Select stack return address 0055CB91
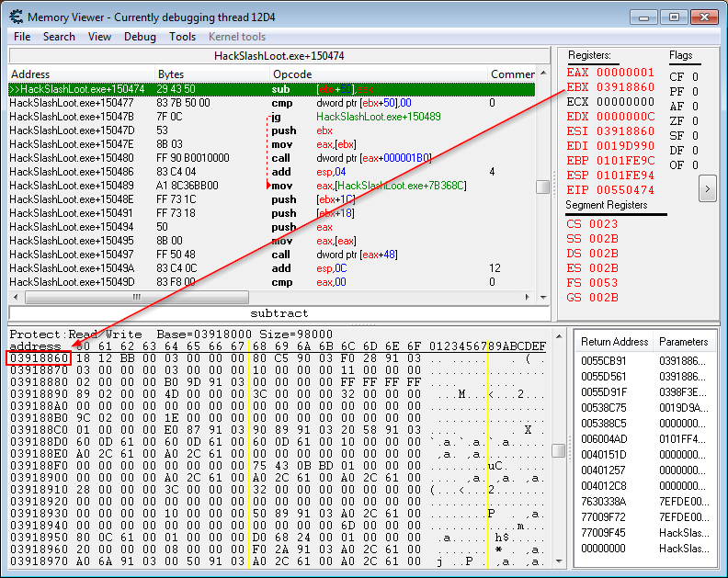 click(604, 361)
